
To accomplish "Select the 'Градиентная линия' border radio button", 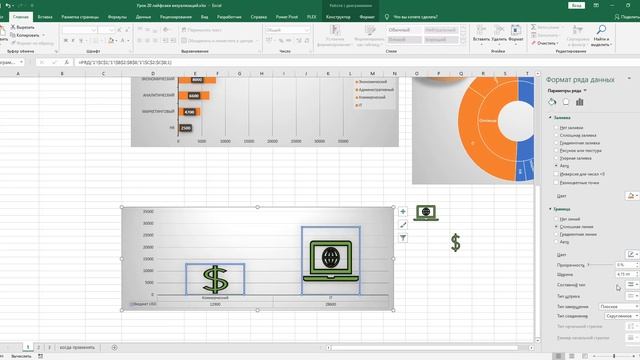I will [556, 234].
